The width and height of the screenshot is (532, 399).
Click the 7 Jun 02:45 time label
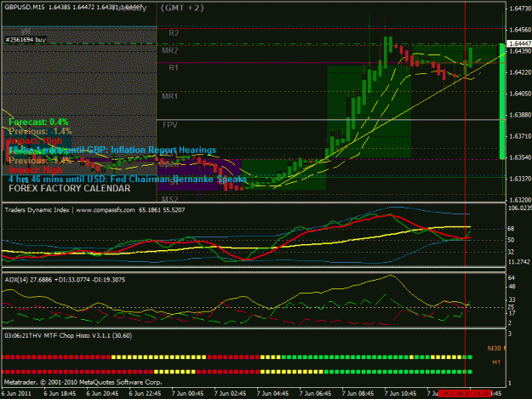(x=230, y=394)
